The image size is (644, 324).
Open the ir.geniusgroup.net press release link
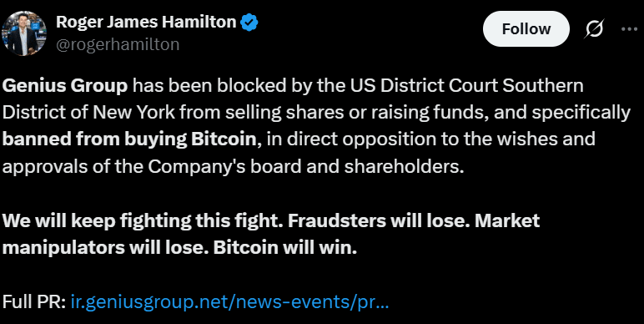pos(230,302)
